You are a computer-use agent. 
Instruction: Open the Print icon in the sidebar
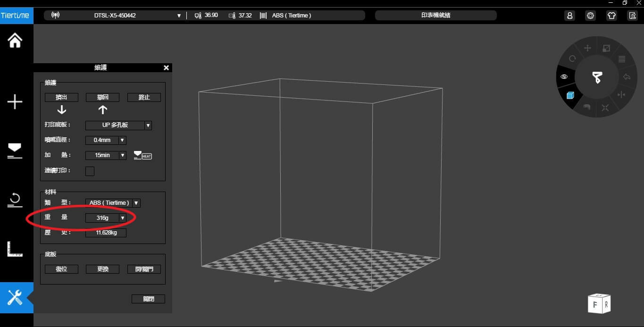coord(15,150)
